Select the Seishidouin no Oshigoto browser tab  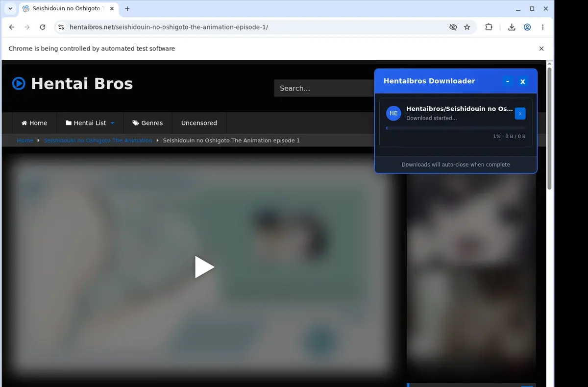(69, 8)
